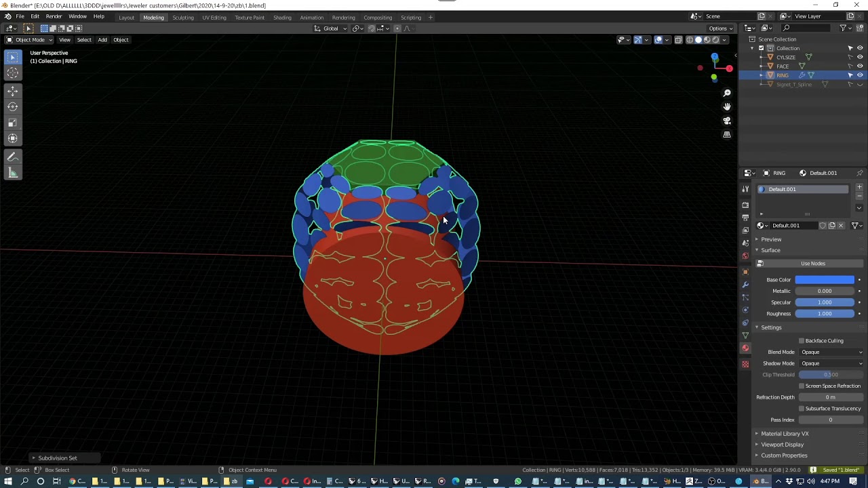Enable Screen Space Refraction checkbox

click(802, 386)
